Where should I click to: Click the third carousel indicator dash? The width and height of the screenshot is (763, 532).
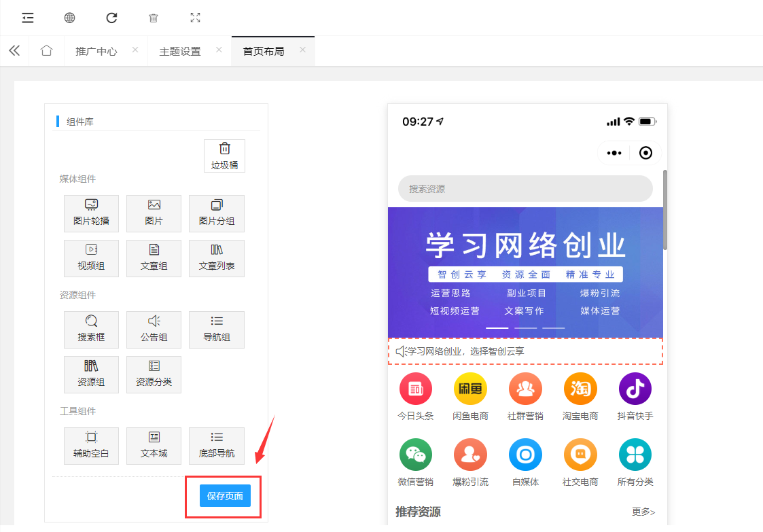tap(554, 328)
